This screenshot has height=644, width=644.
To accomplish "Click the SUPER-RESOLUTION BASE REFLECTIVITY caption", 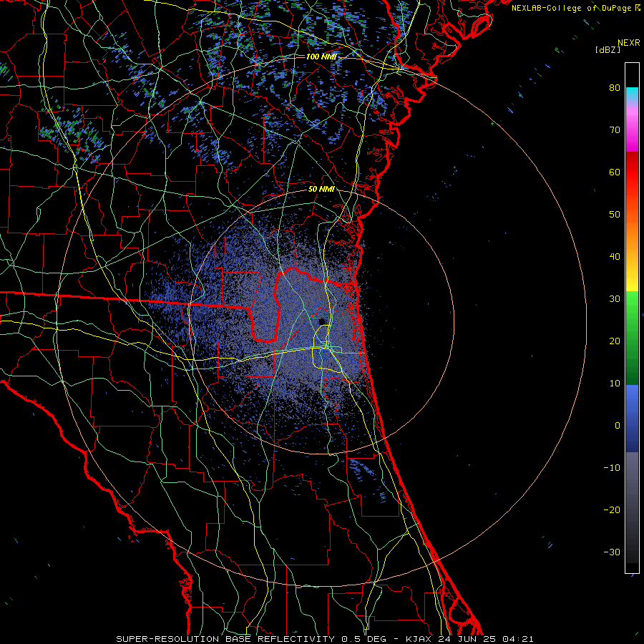I will coord(225,639).
